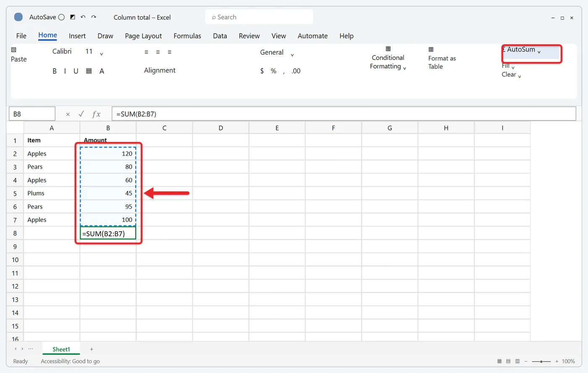588x373 pixels.
Task: Redo the last action
Action: [x=94, y=17]
